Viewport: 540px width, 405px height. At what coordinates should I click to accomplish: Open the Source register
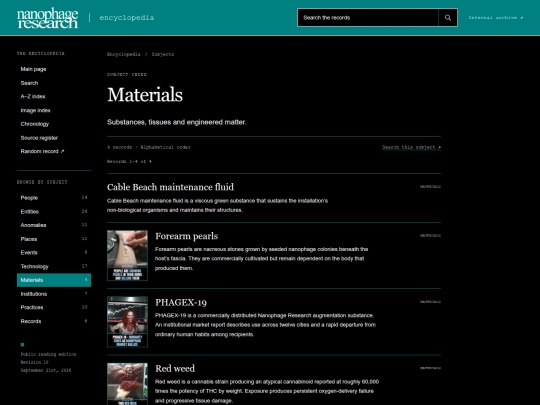(54, 138)
